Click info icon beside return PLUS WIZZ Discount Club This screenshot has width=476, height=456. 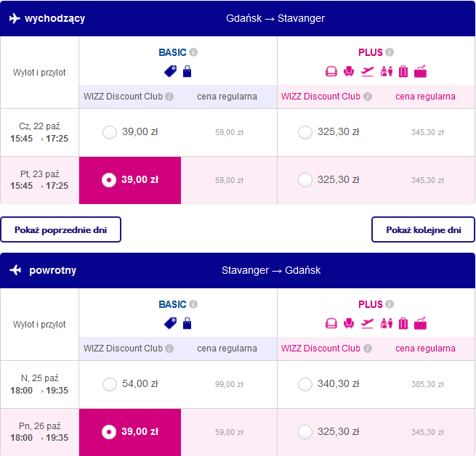[368, 349]
